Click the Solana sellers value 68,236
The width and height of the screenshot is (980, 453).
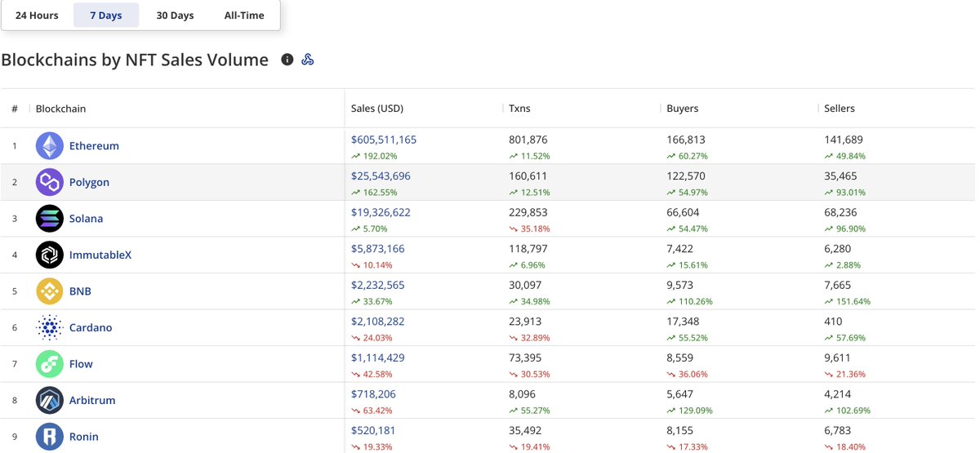(840, 212)
